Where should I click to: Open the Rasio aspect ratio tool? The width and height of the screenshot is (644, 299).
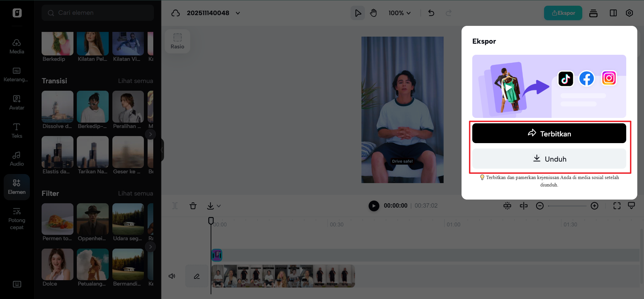[177, 41]
